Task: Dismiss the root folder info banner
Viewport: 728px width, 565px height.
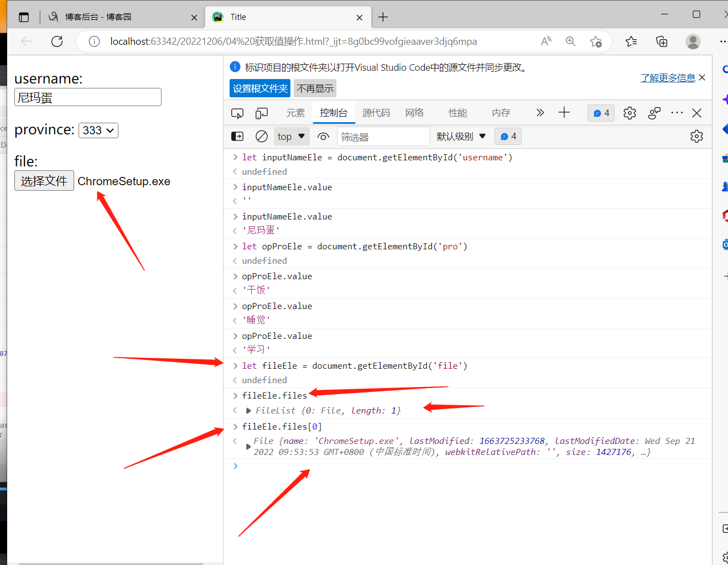Action: [x=702, y=77]
